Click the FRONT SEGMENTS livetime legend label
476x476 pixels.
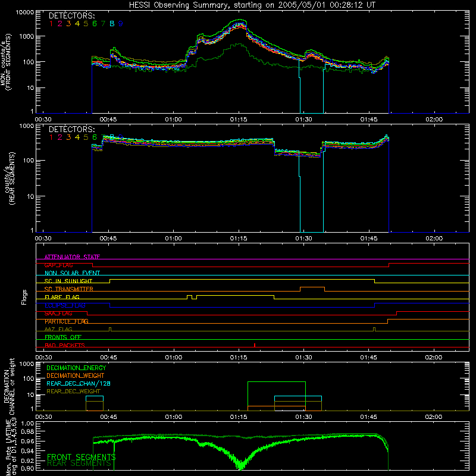pos(81,457)
